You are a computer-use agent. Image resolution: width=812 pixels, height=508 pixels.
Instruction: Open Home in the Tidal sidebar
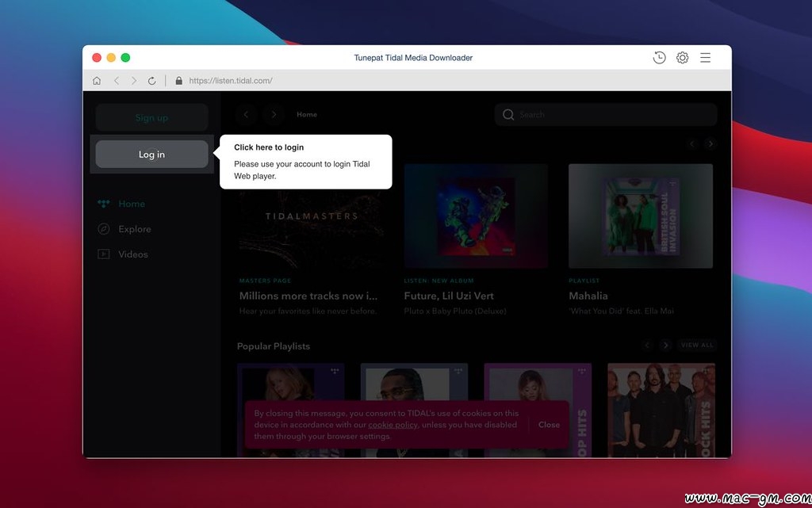coord(132,204)
